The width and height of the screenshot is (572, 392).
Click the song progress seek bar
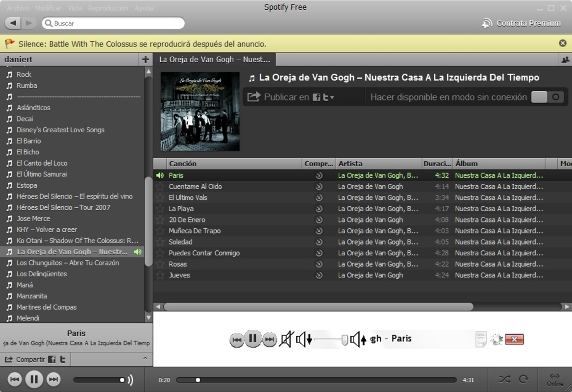pyautogui.click(x=316, y=380)
